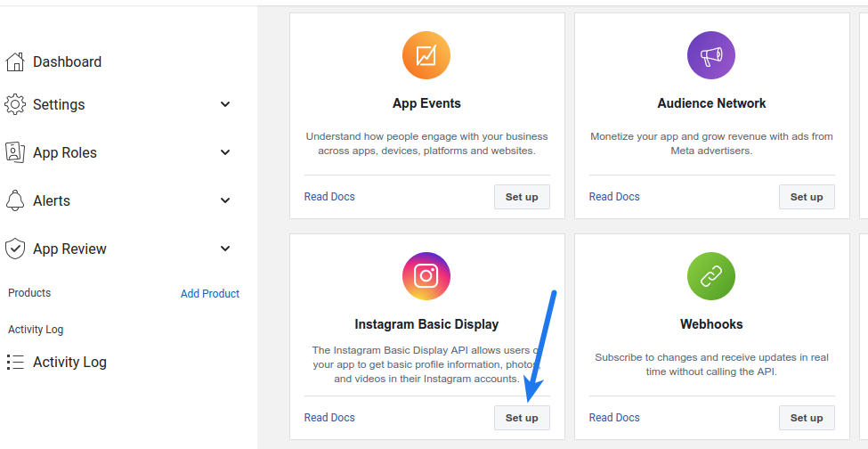Image resolution: width=868 pixels, height=449 pixels.
Task: Click the green Webhooks link icon
Action: (711, 276)
